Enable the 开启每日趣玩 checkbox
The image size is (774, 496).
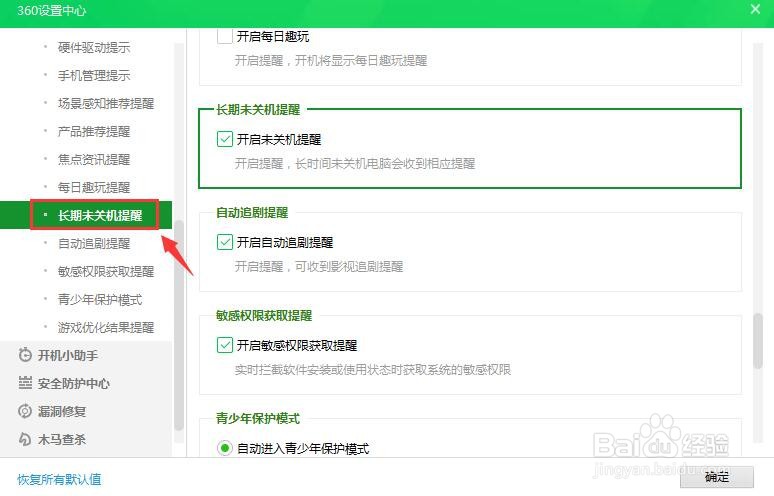pyautogui.click(x=225, y=36)
